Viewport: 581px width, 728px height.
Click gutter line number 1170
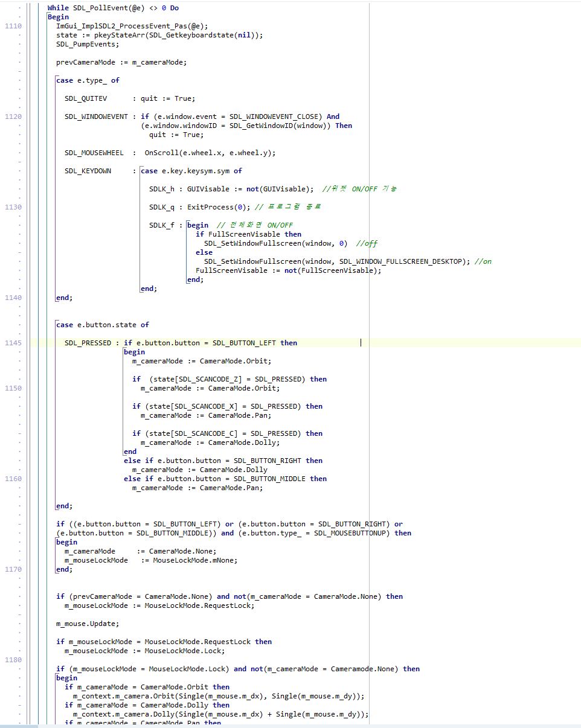(13, 569)
